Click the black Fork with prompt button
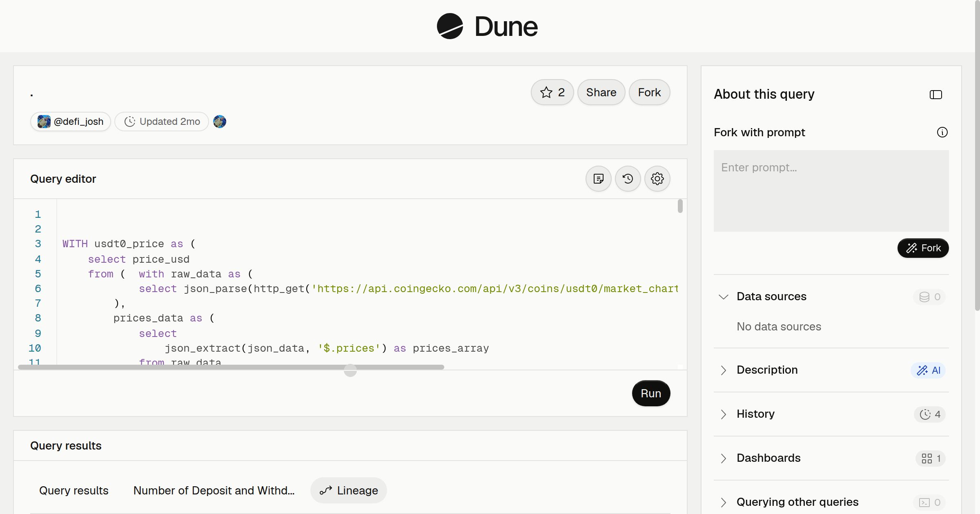980x514 pixels. pos(923,248)
